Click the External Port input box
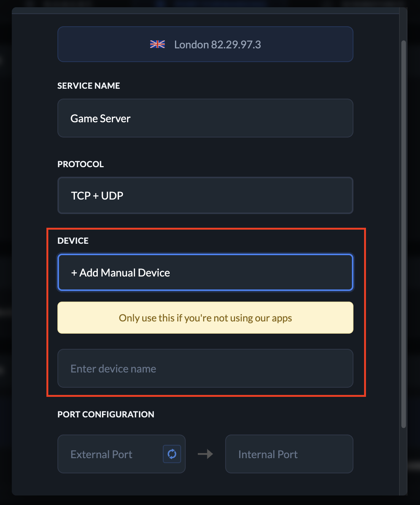The height and width of the screenshot is (505, 420). click(110, 454)
